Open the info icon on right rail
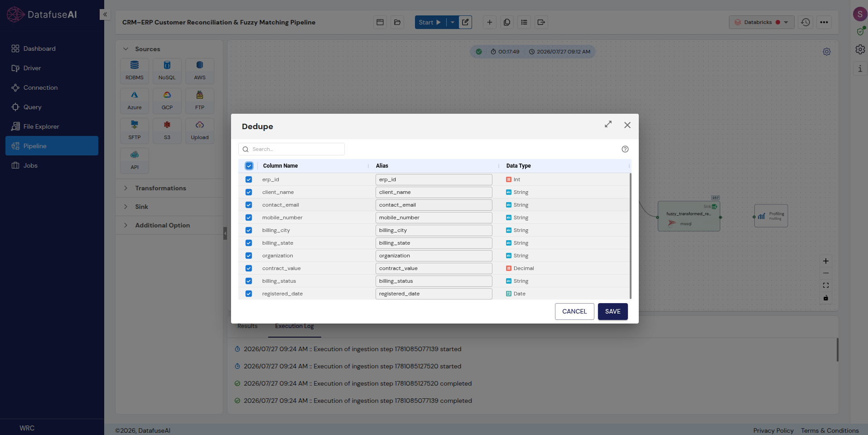The width and height of the screenshot is (868, 435). pyautogui.click(x=860, y=69)
